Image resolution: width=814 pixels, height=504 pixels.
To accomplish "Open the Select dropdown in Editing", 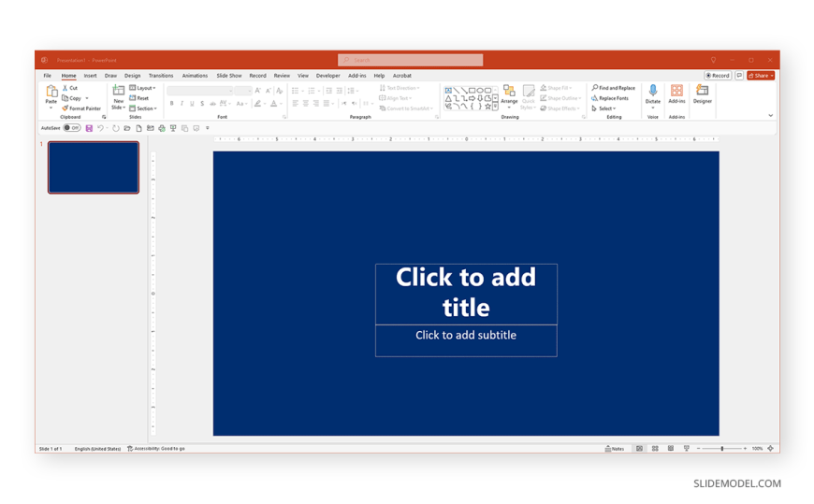I will click(603, 108).
